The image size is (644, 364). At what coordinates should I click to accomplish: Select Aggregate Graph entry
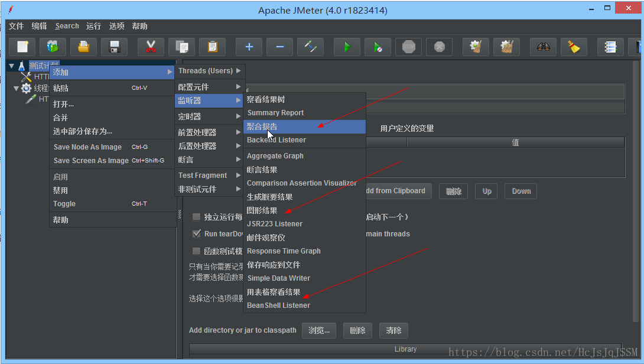click(304, 156)
